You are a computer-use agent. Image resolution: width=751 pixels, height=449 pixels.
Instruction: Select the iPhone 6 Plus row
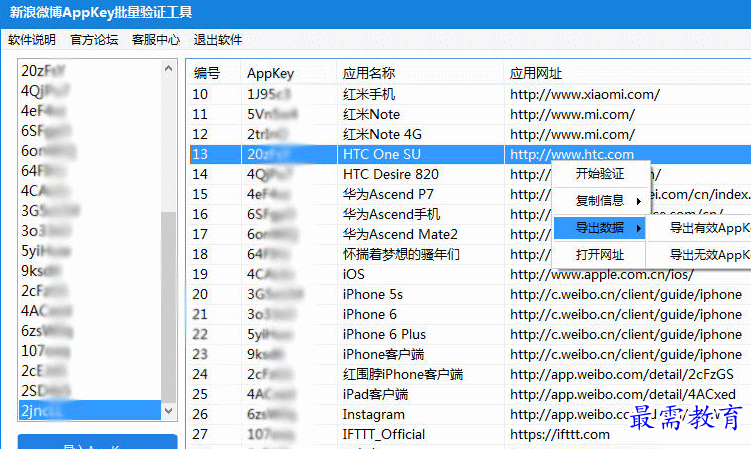tap(470, 334)
